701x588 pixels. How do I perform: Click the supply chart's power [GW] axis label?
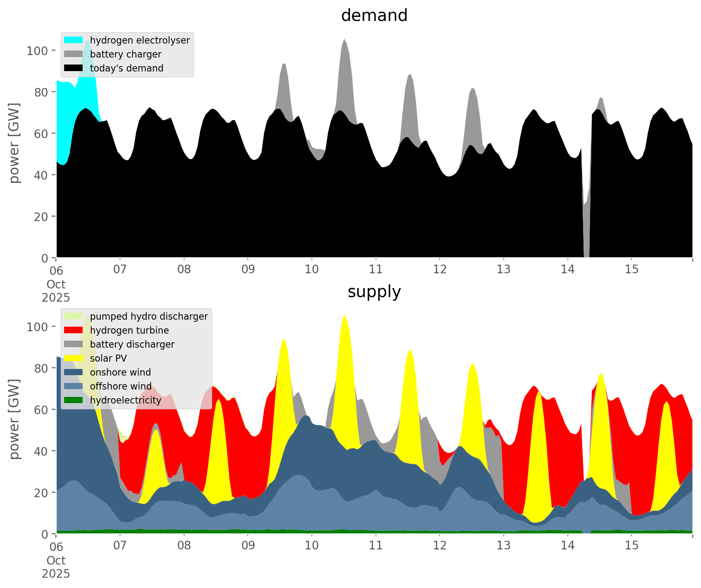pyautogui.click(x=14, y=419)
